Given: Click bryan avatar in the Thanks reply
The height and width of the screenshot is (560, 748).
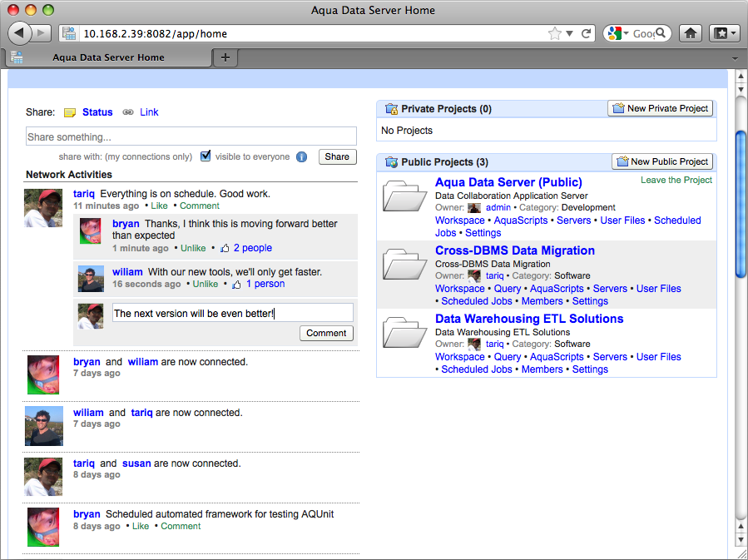Looking at the screenshot, I should [x=90, y=231].
